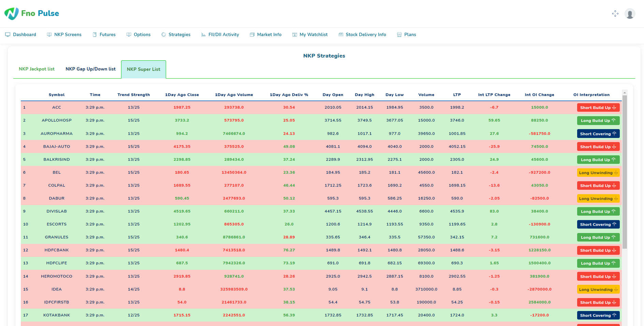Click the Options nav icon
The height and width of the screenshot is (326, 644).
(129, 35)
